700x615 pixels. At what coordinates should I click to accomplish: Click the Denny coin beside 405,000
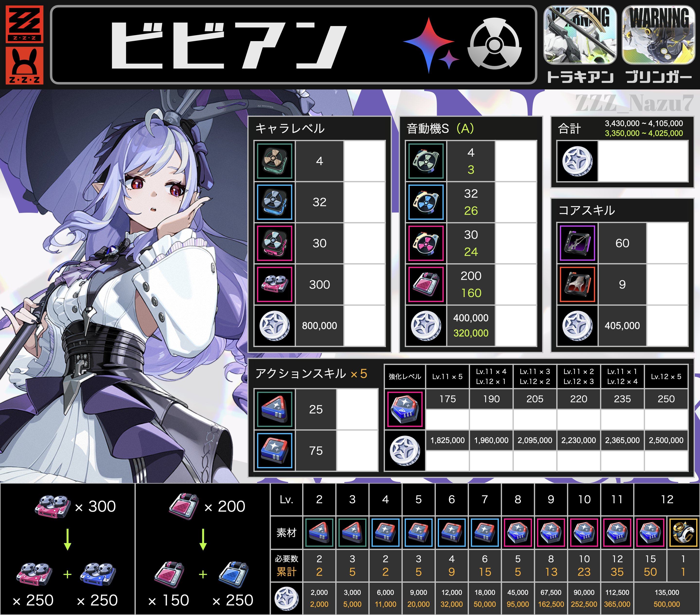point(577,325)
